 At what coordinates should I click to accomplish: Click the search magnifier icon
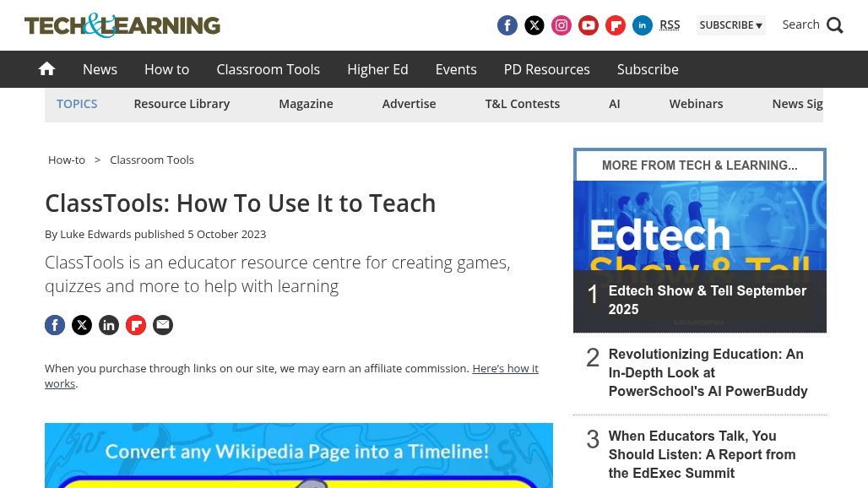tap(835, 25)
